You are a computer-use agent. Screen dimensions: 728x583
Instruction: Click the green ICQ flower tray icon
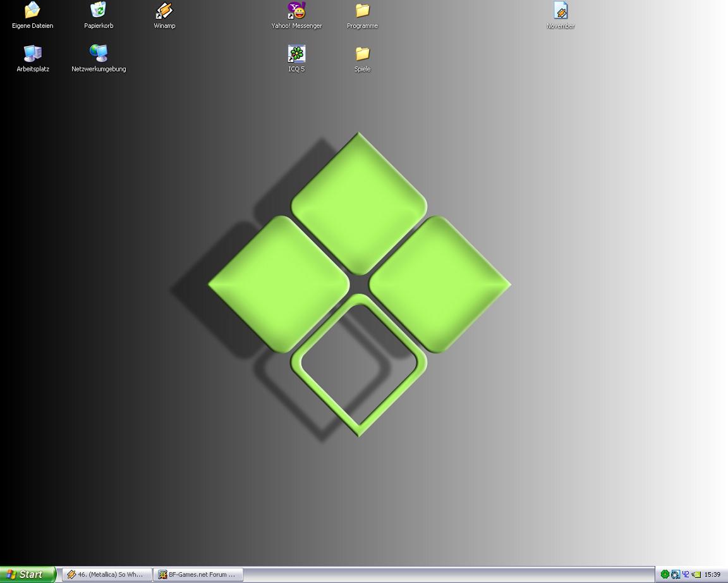[665, 575]
